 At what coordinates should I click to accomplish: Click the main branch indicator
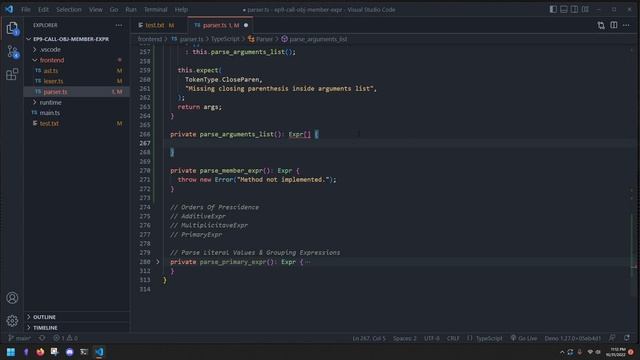pyautogui.click(x=19, y=338)
